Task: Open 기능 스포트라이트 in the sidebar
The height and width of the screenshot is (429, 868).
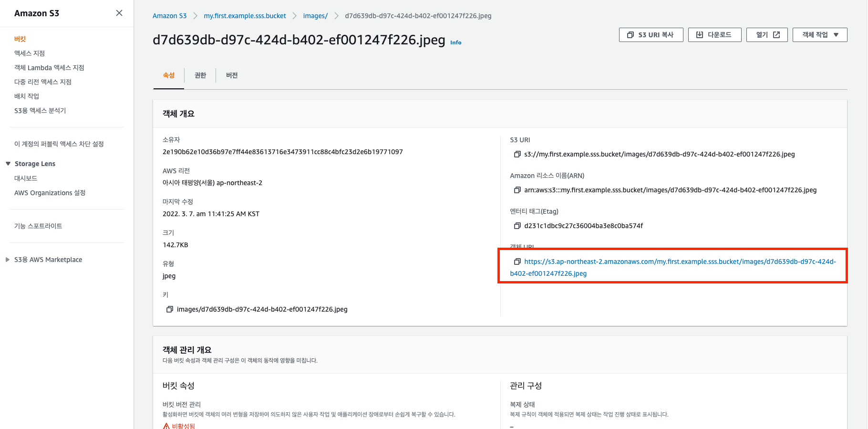Action: point(38,226)
